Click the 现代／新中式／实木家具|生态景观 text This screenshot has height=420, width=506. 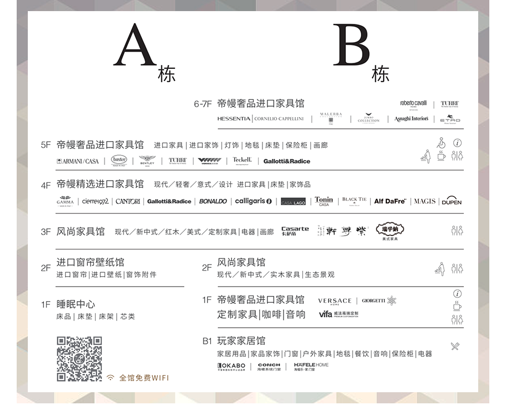[276, 274]
